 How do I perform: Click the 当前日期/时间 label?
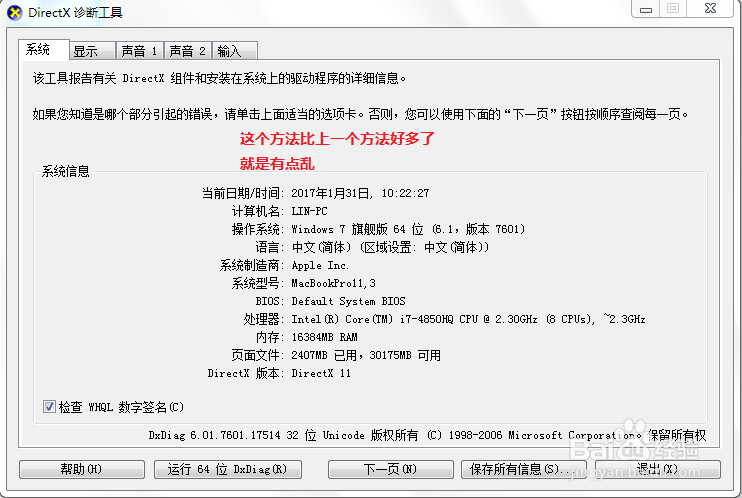pos(243,193)
